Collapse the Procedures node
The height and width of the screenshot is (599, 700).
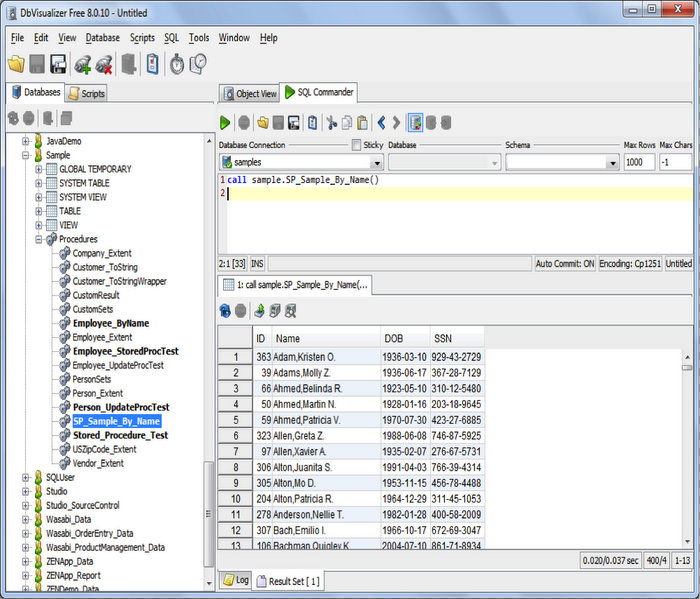coord(39,240)
